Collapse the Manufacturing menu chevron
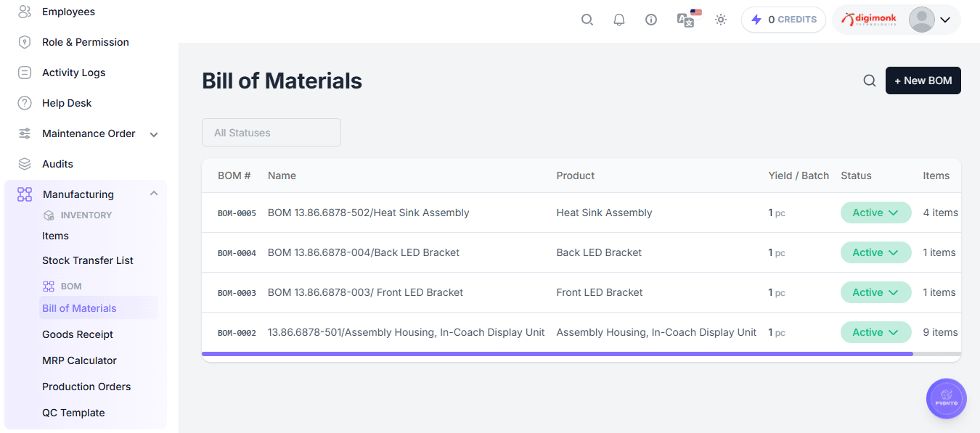This screenshot has height=433, width=980. [154, 193]
